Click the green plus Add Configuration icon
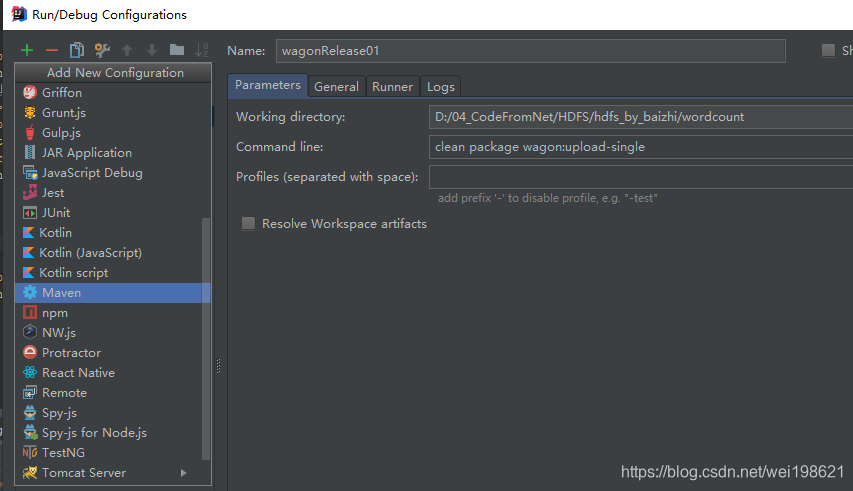This screenshot has width=853, height=491. click(27, 51)
